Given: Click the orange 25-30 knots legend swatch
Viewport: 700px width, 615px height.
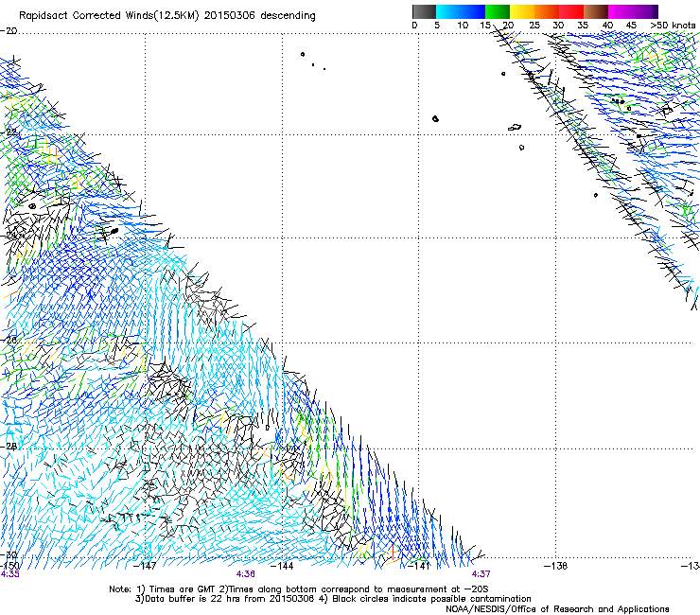Looking at the screenshot, I should [x=547, y=11].
